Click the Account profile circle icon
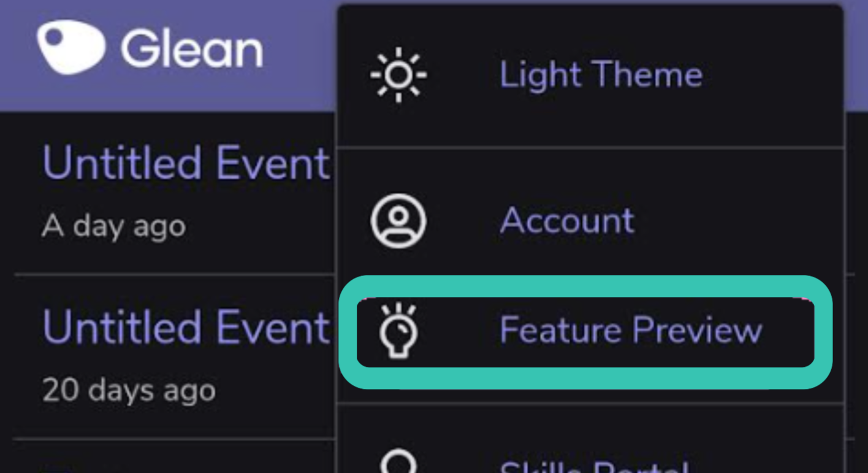The height and width of the screenshot is (473, 868). click(398, 220)
